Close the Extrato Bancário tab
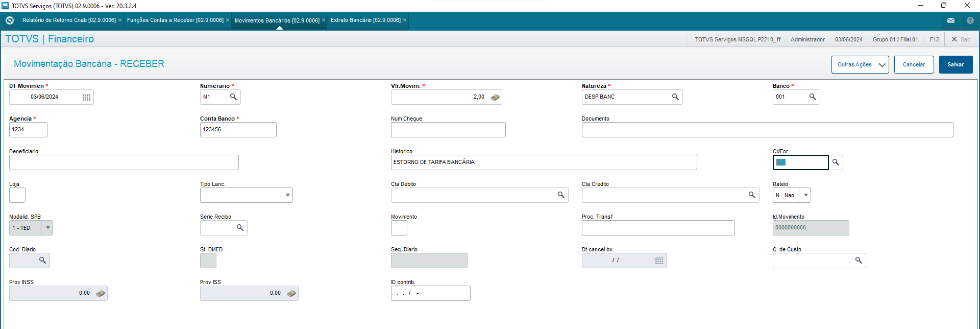 click(x=405, y=20)
